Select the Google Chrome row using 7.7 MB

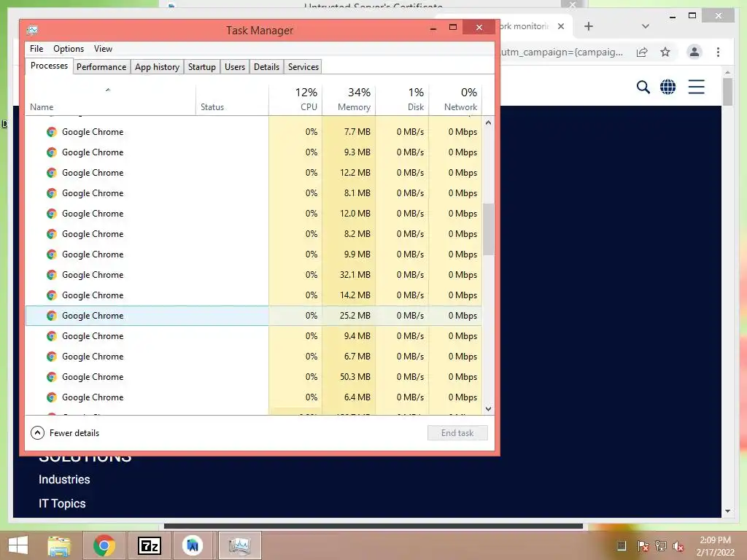253,132
